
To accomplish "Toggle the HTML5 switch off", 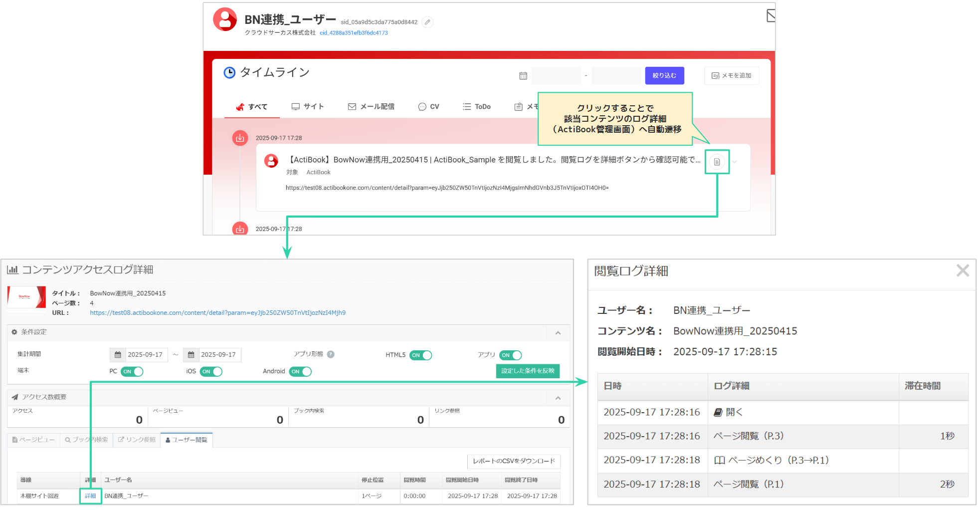I will [420, 355].
